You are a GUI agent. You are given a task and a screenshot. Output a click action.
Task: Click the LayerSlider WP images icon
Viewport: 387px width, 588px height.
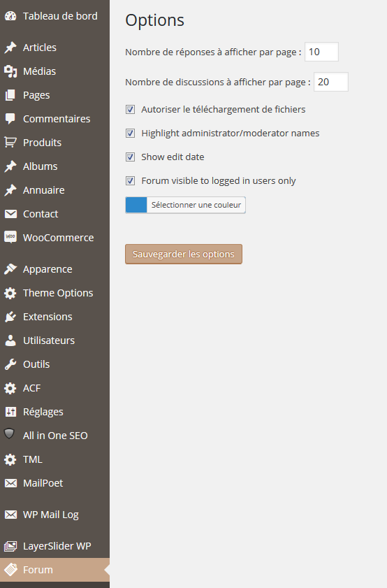tap(10, 546)
